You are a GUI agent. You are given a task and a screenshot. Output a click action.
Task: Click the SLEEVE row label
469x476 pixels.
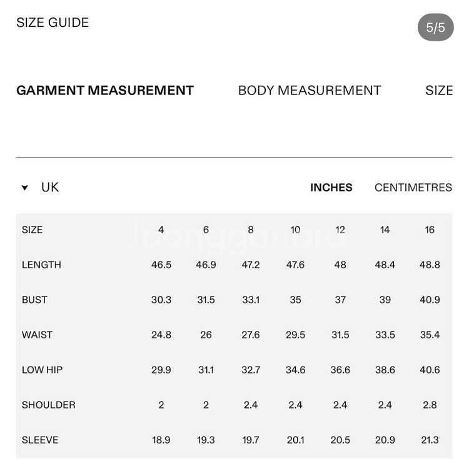click(40, 440)
